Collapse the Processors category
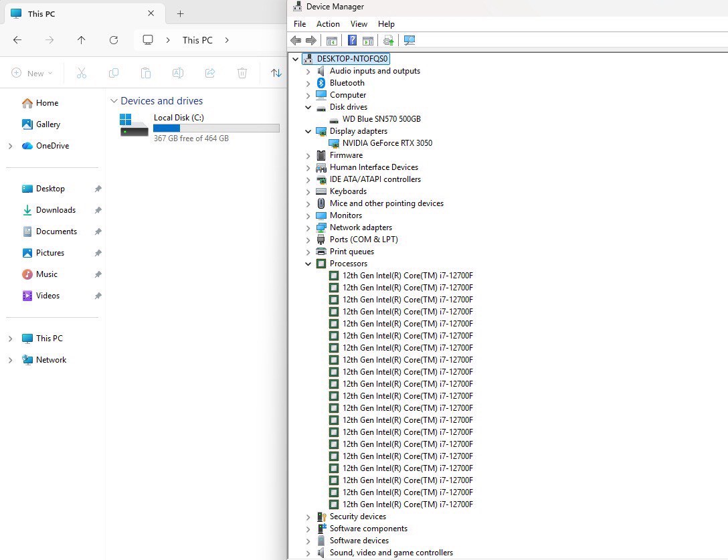 (x=308, y=264)
